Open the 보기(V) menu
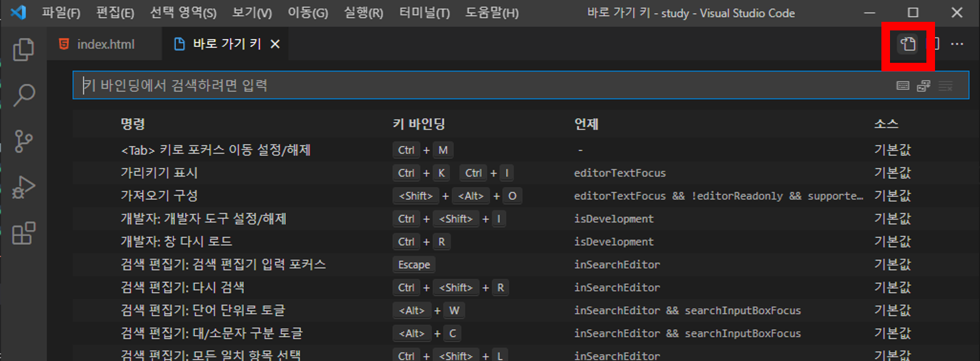Viewport: 980px width, 361px height. pyautogui.click(x=252, y=13)
